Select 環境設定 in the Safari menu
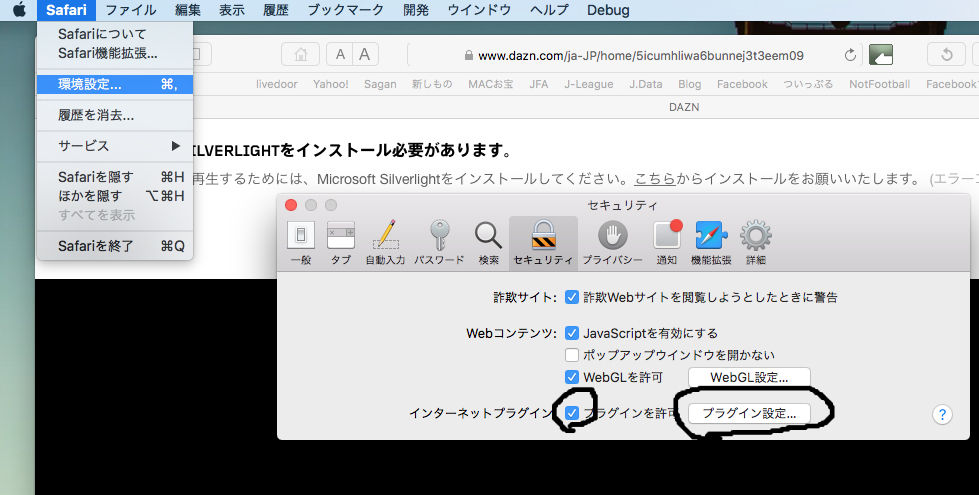Viewport: 979px width, 495px height. click(x=115, y=84)
